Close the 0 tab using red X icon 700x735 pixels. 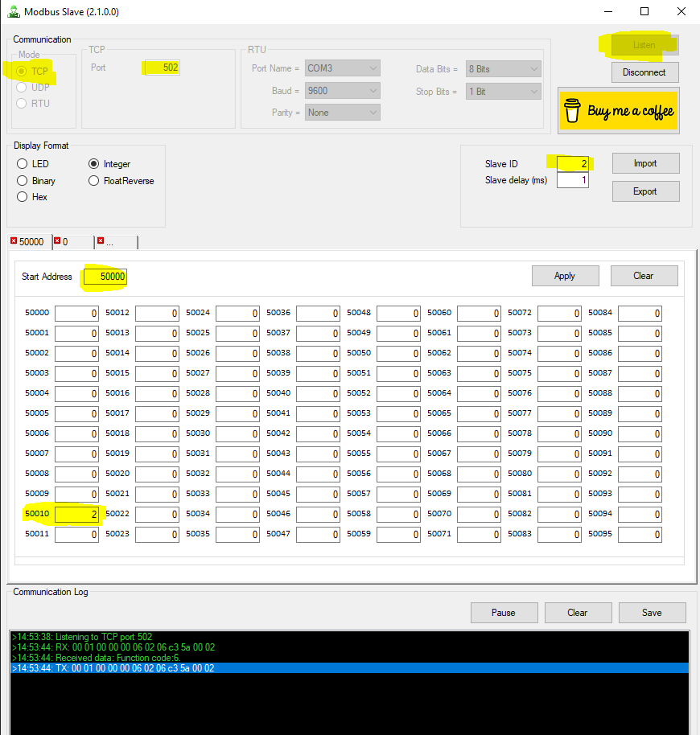tap(57, 241)
